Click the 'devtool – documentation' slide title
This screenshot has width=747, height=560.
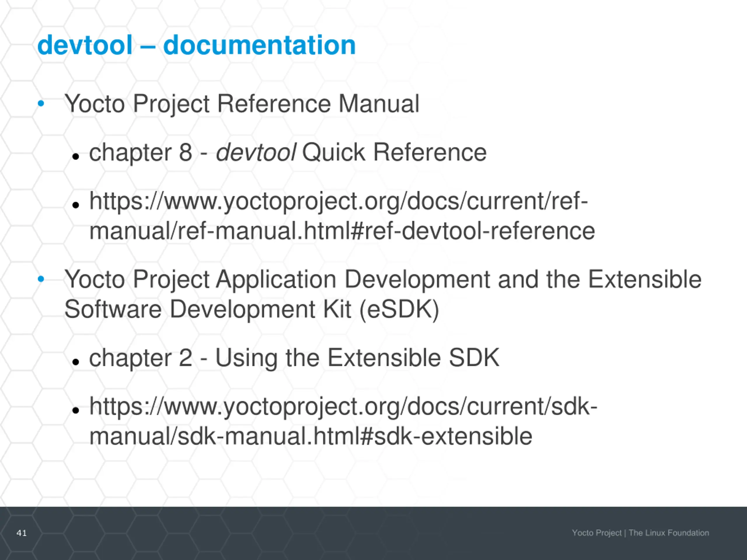pos(197,45)
